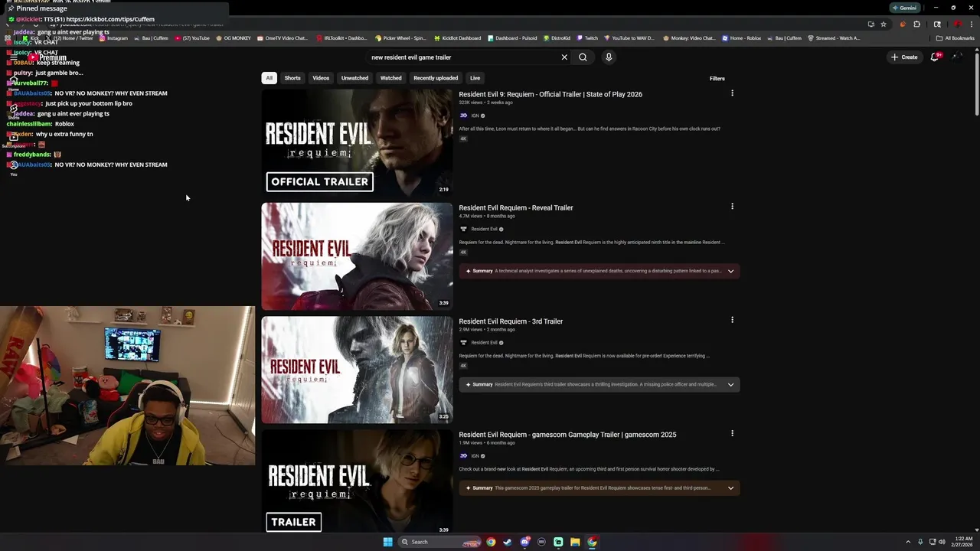Open IGN channel under State of Play trailer
This screenshot has width=980, height=551.
coord(475,116)
